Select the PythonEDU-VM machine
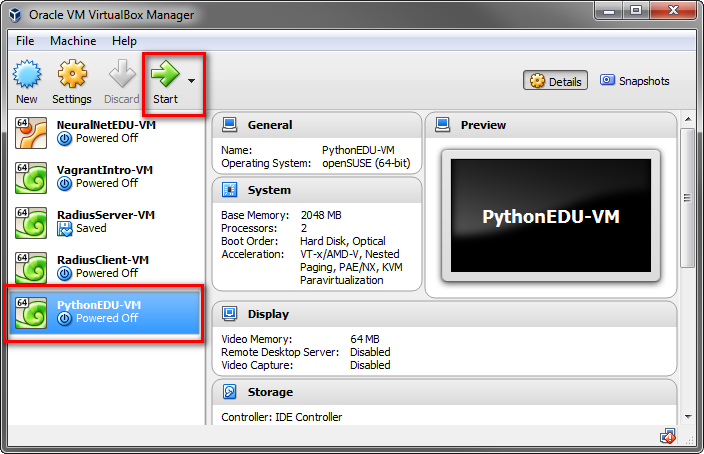 pyautogui.click(x=104, y=313)
